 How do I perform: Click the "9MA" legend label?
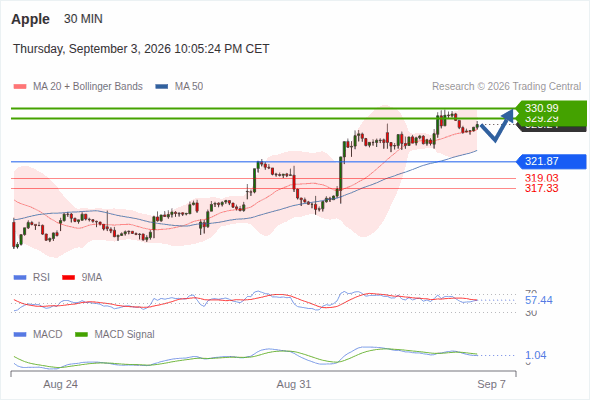(x=92, y=278)
